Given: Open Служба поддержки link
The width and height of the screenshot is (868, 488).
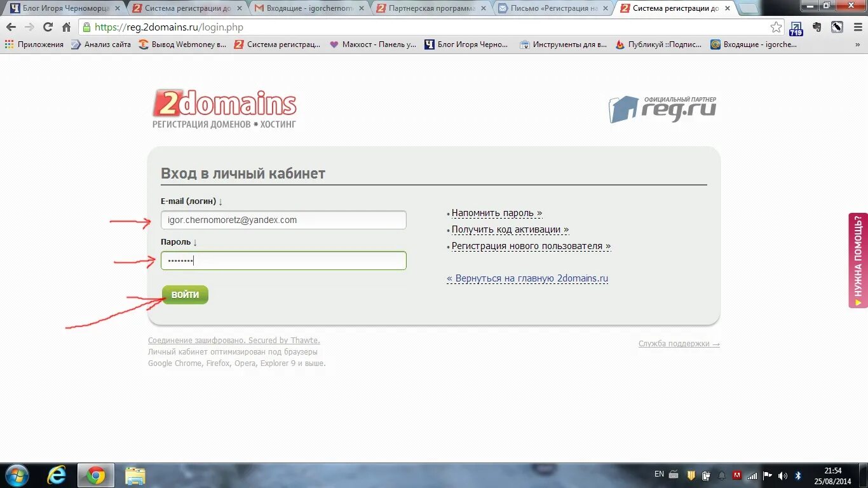Looking at the screenshot, I should (679, 344).
